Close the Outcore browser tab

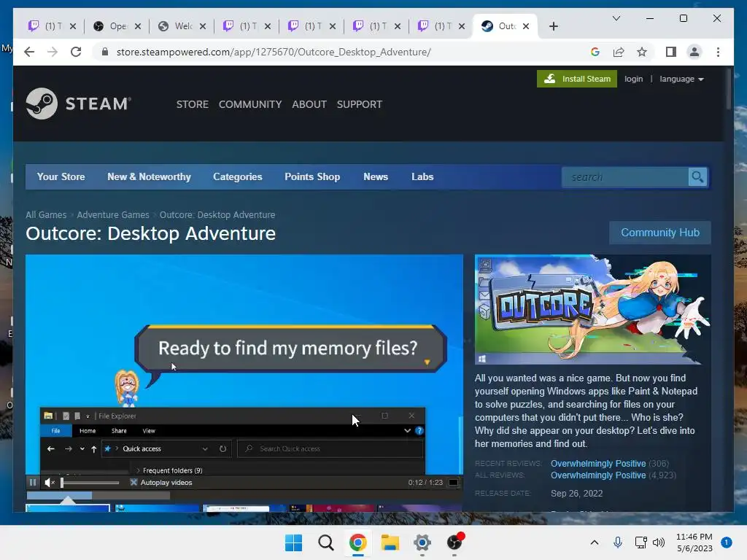coord(525,26)
